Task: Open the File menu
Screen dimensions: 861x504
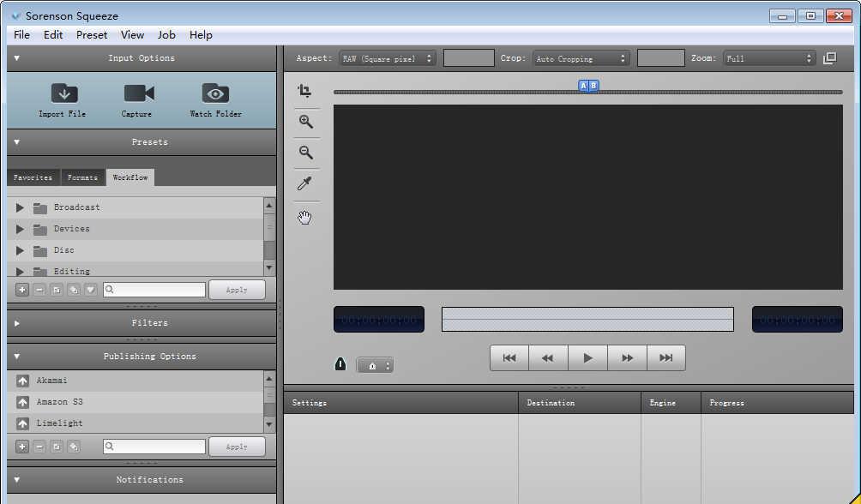Action: 21,34
